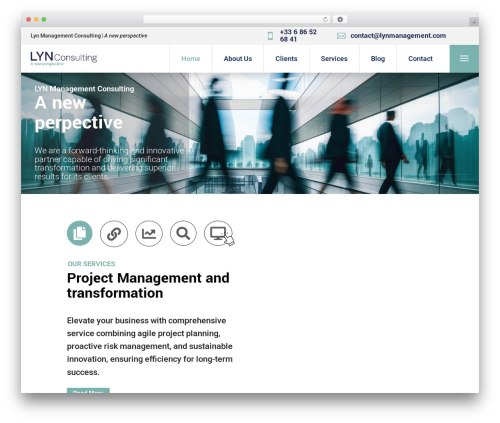Screen dimensions: 500x423
Task: Open a new browser tab with plus
Action: click(x=474, y=22)
